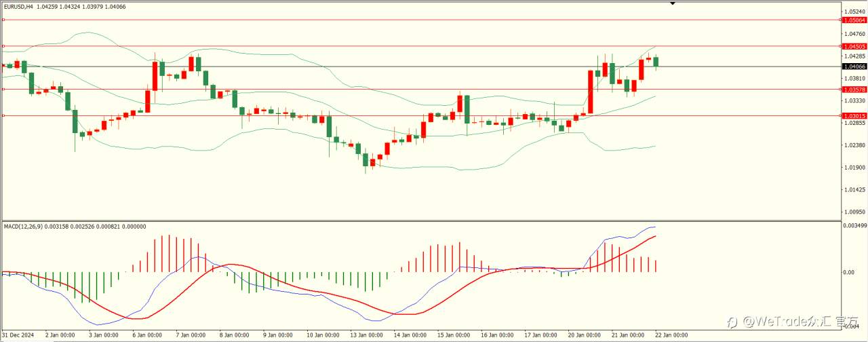Screen dimensions: 868x342
Task: Click the 3 Jan 00:00 time label
Action: click(103, 335)
